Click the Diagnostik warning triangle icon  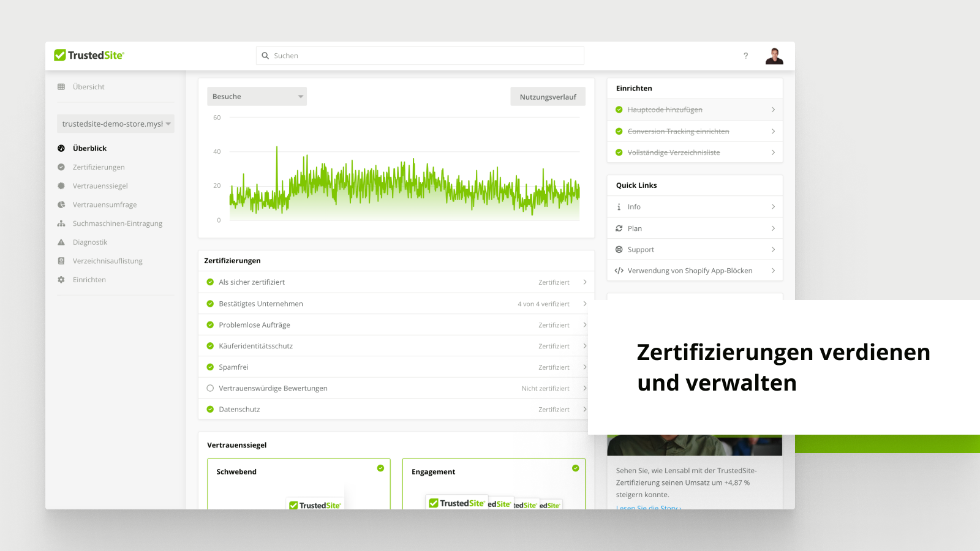coord(61,242)
